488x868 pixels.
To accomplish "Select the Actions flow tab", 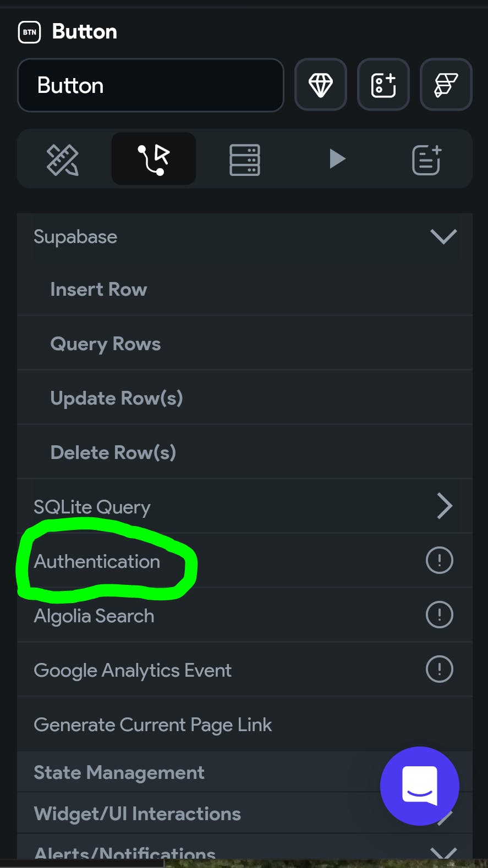I will coord(153,159).
